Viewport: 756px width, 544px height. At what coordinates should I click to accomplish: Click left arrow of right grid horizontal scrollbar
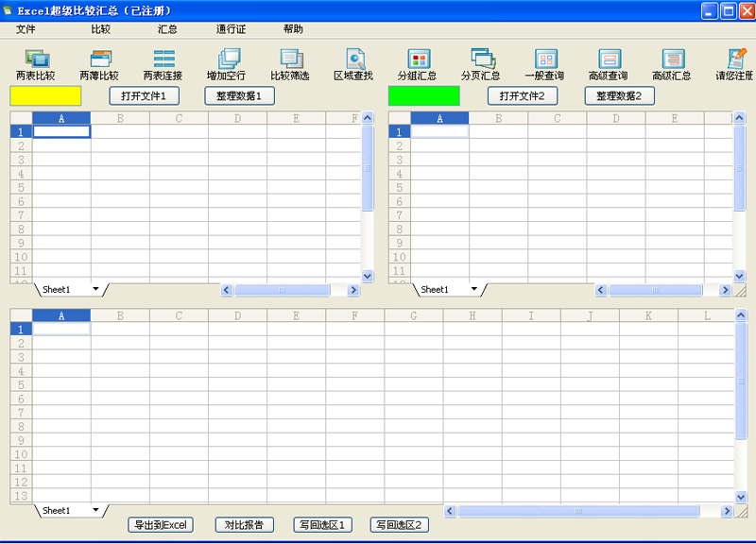coord(600,290)
